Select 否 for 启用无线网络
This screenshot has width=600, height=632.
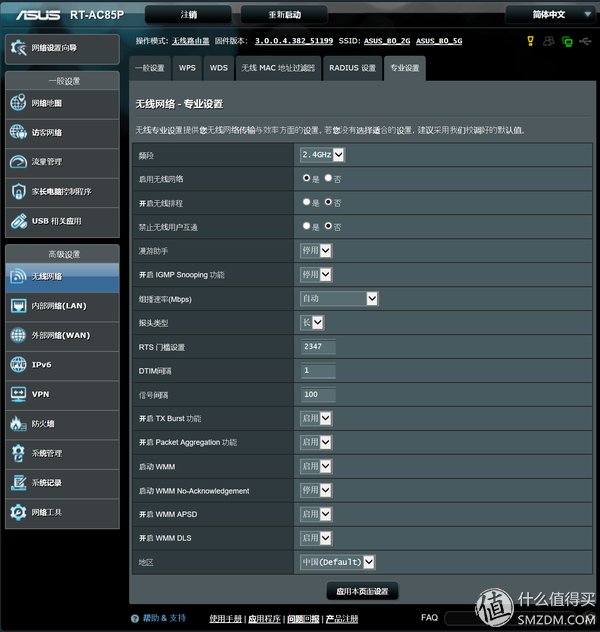pyautogui.click(x=328, y=178)
